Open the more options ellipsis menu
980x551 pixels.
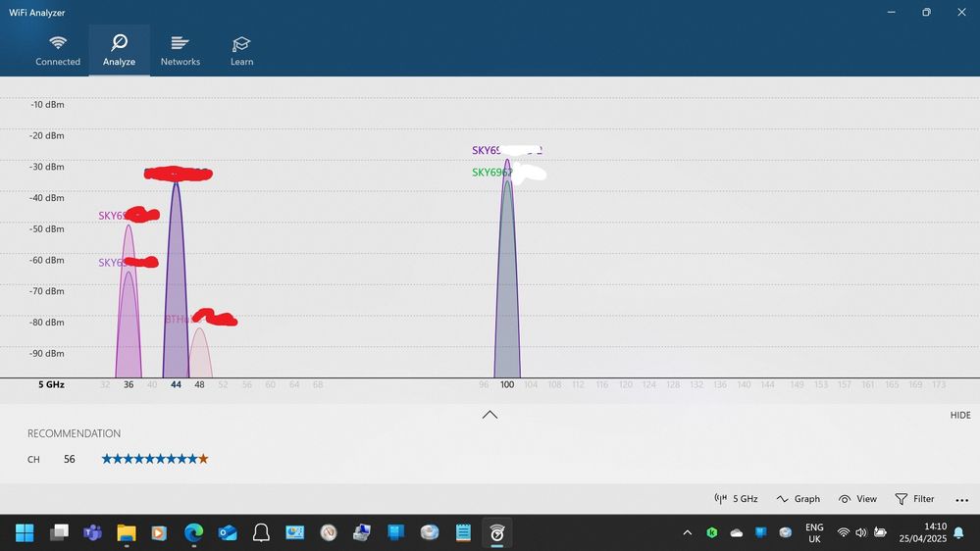pos(962,499)
